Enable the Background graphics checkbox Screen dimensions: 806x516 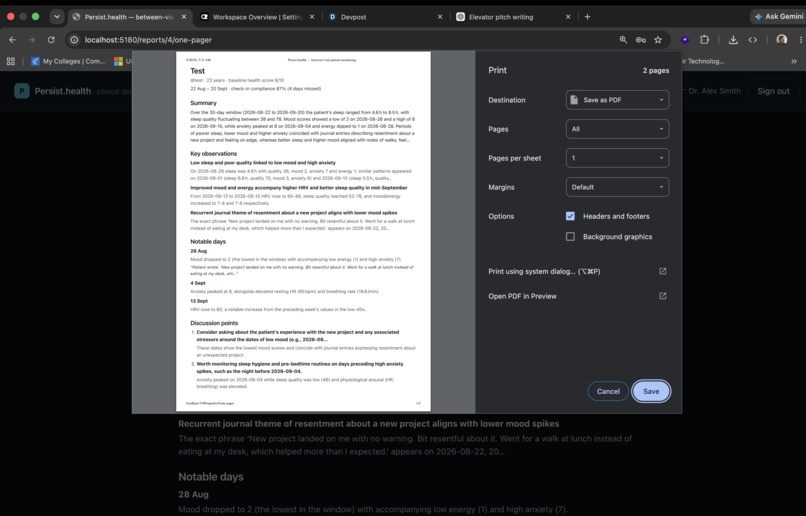pyautogui.click(x=570, y=237)
